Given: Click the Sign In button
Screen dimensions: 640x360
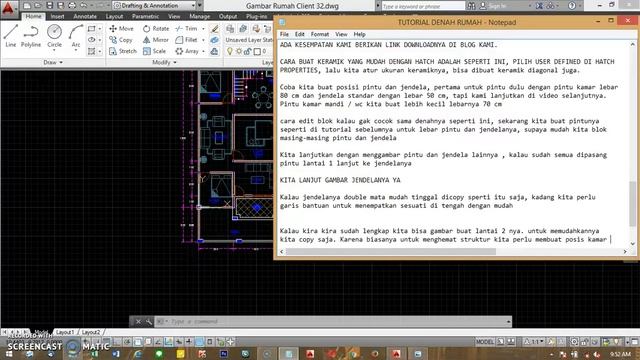Looking at the screenshot, I should coord(492,6).
